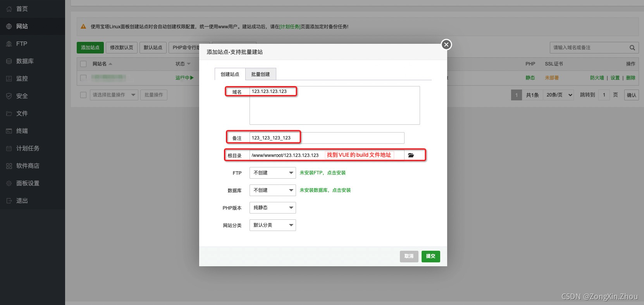This screenshot has width=644, height=305.
Task: Click the 未部署 SSL status link
Action: pos(552,78)
